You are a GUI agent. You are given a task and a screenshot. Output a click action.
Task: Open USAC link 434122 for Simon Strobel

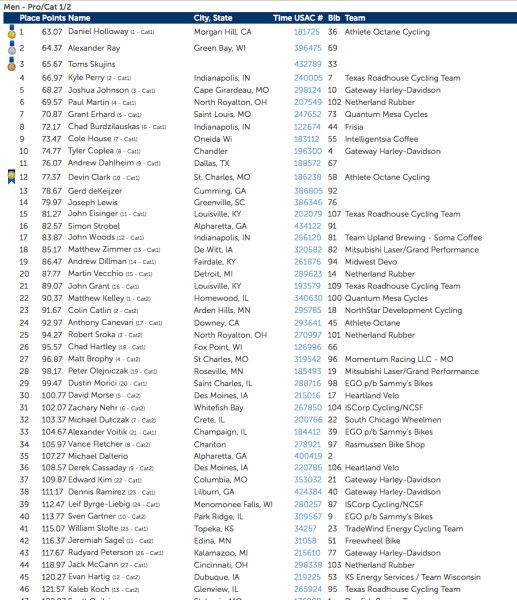[308, 226]
